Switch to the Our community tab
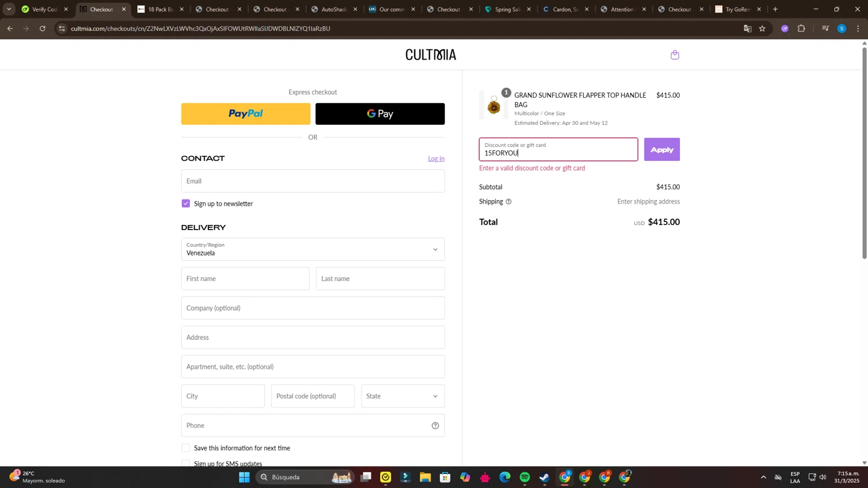The height and width of the screenshot is (488, 868). pos(392,9)
